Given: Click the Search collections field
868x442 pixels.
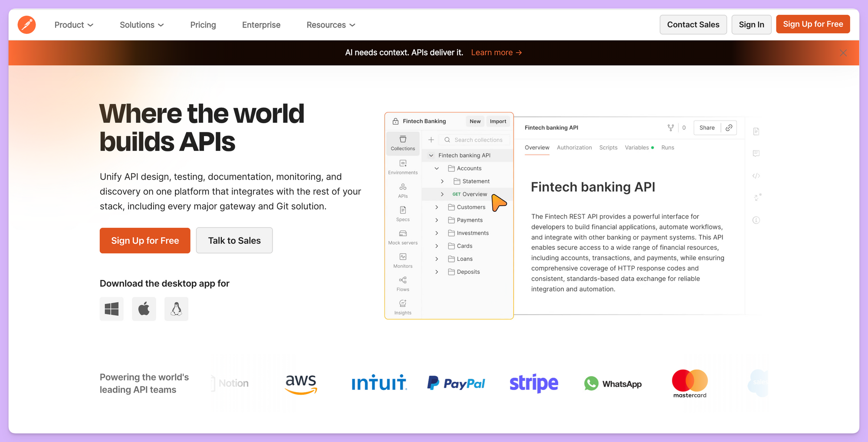Looking at the screenshot, I should (478, 140).
